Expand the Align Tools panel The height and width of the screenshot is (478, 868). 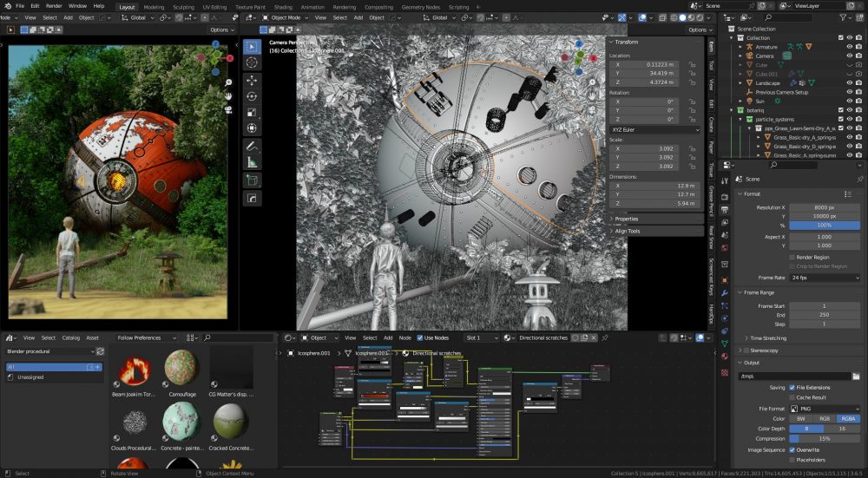(628, 231)
